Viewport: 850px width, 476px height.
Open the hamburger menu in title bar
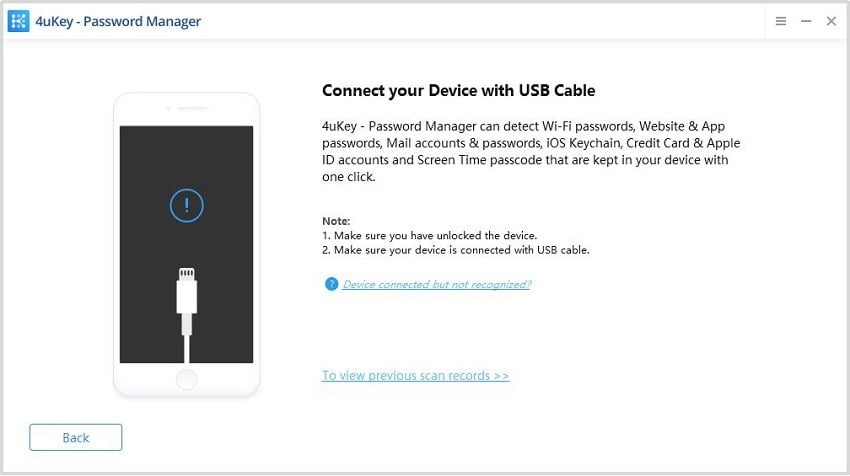point(781,21)
